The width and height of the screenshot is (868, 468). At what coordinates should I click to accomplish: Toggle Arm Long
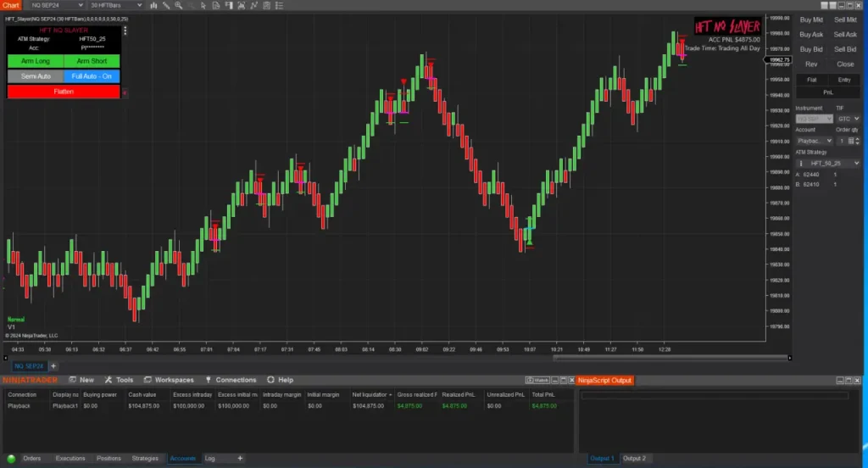(36, 61)
